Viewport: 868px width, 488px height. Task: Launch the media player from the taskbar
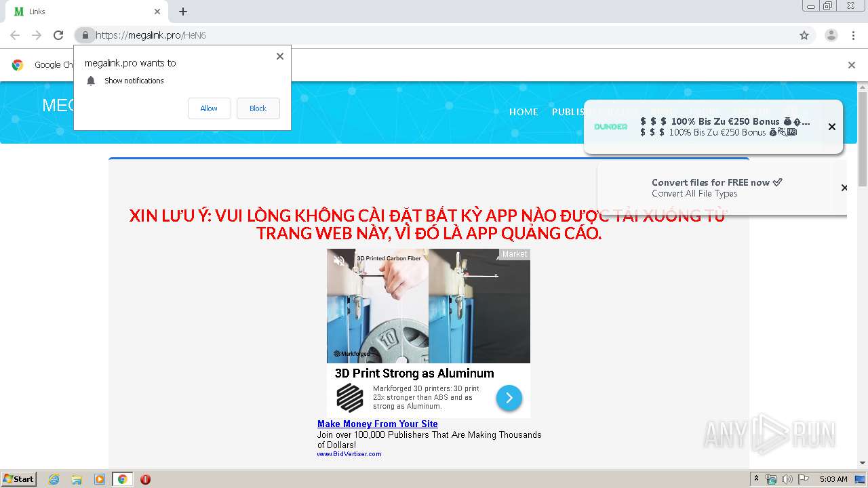click(x=100, y=479)
